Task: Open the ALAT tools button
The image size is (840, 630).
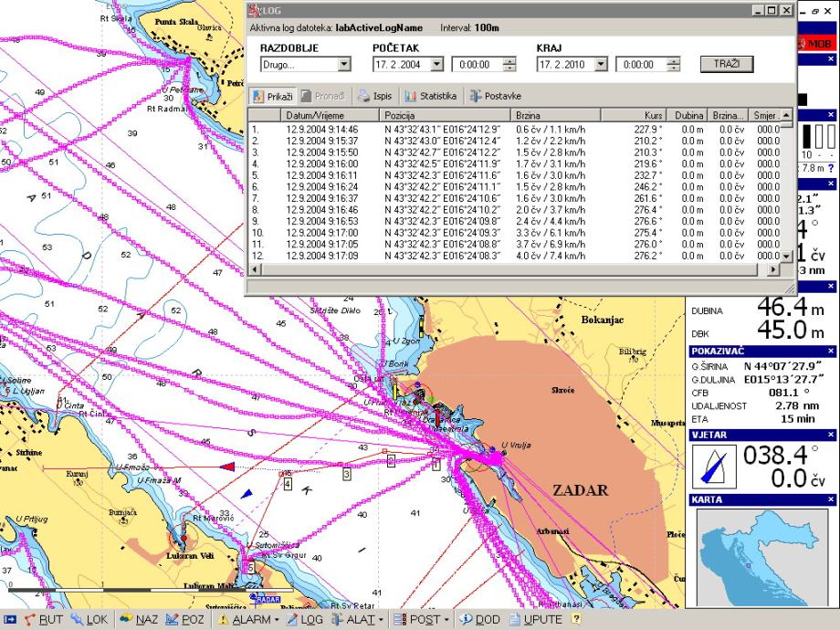Action: pos(352,620)
